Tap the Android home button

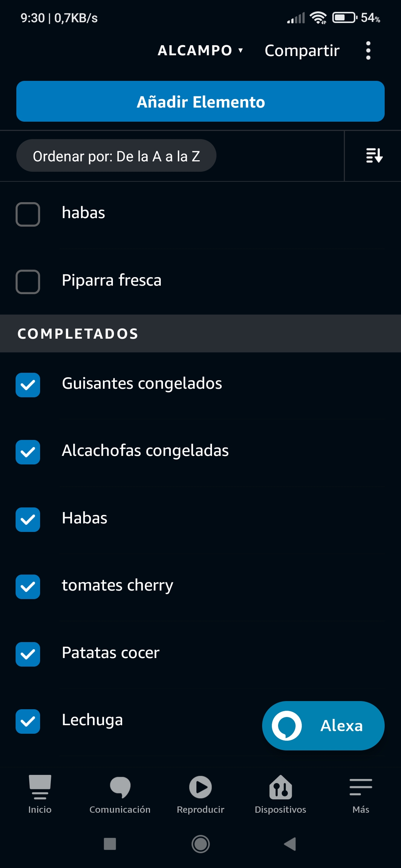[200, 844]
